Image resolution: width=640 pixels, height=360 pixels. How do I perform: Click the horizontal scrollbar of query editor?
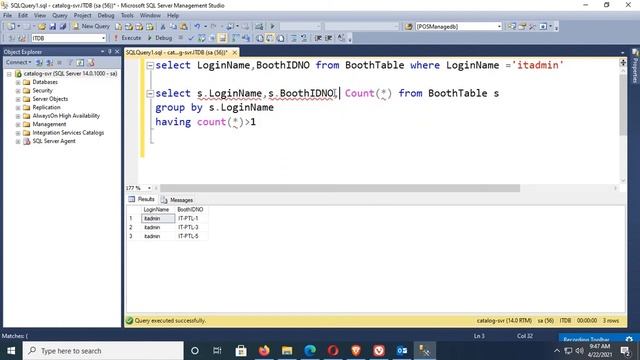pos(340,188)
